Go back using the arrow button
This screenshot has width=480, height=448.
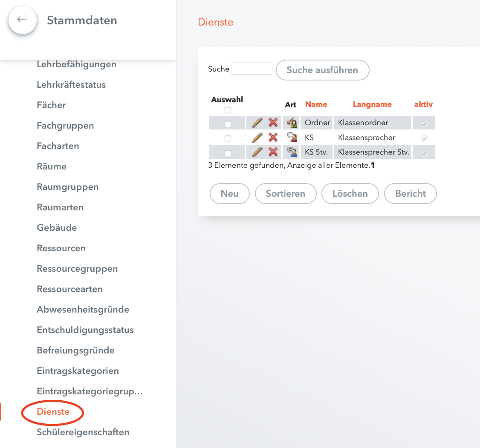click(22, 20)
